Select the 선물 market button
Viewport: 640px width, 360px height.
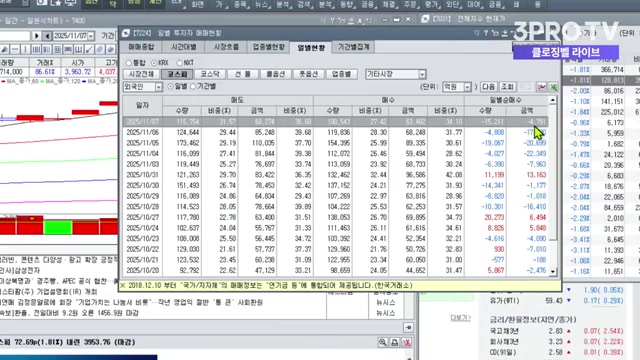click(x=242, y=74)
